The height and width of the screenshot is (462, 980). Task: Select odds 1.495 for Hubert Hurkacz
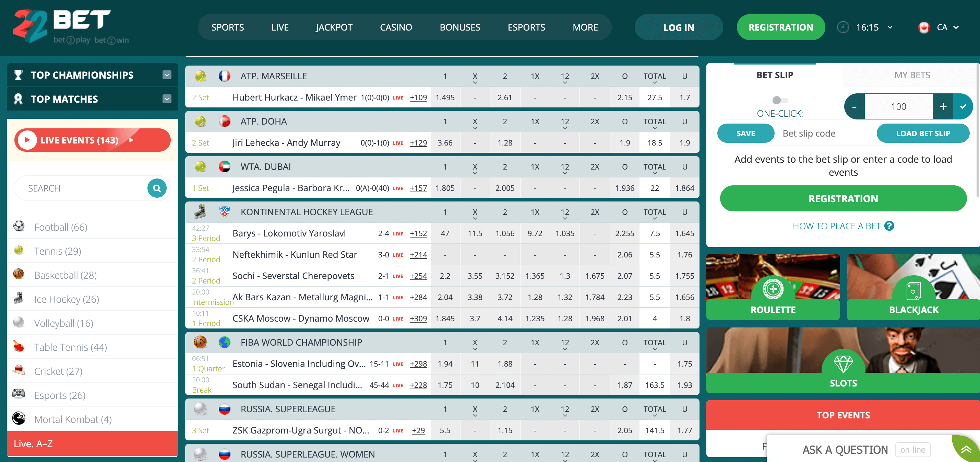[445, 97]
